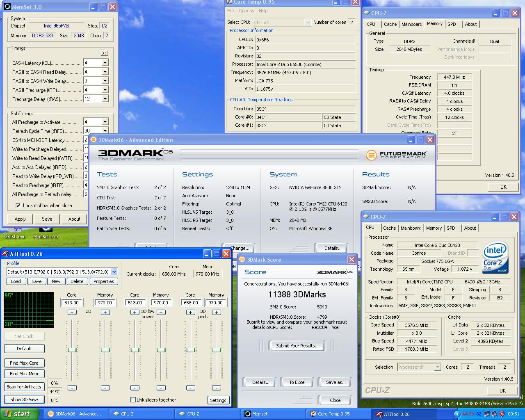Switch to 3DMark06 taskbar item
The image size is (525, 420).
click(x=76, y=414)
